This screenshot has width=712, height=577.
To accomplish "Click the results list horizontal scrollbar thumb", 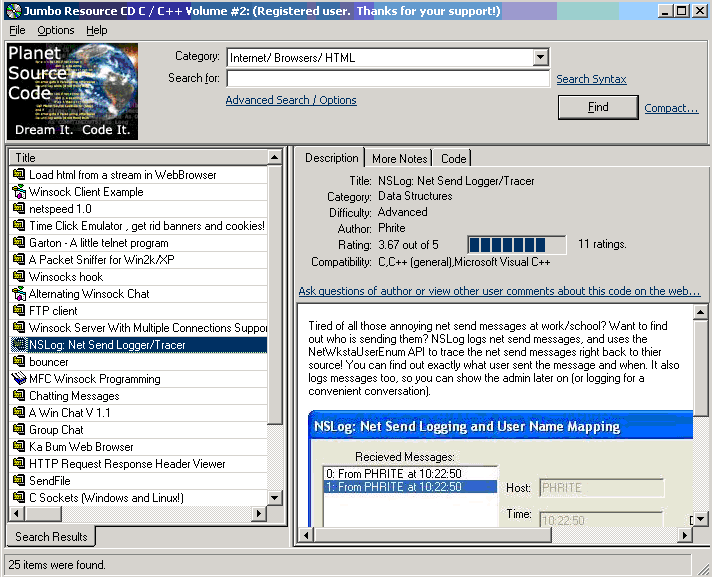I will click(44, 513).
